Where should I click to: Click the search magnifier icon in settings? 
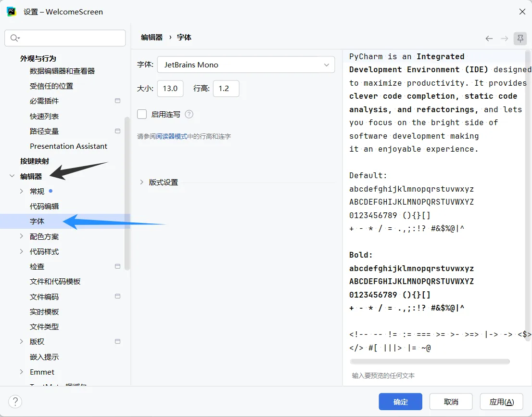coord(14,38)
